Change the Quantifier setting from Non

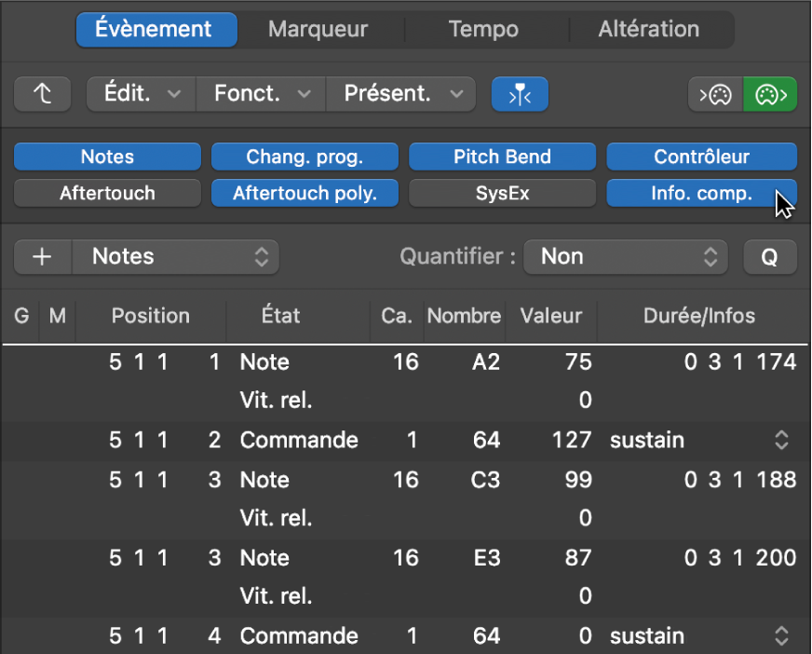[626, 256]
